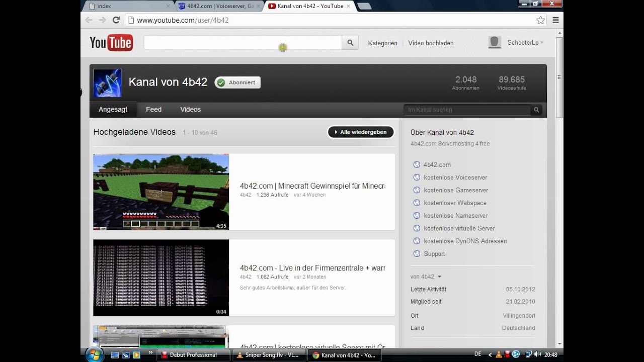Open the 'kostenlose Gameserver' link
The height and width of the screenshot is (362, 644).
tap(456, 190)
